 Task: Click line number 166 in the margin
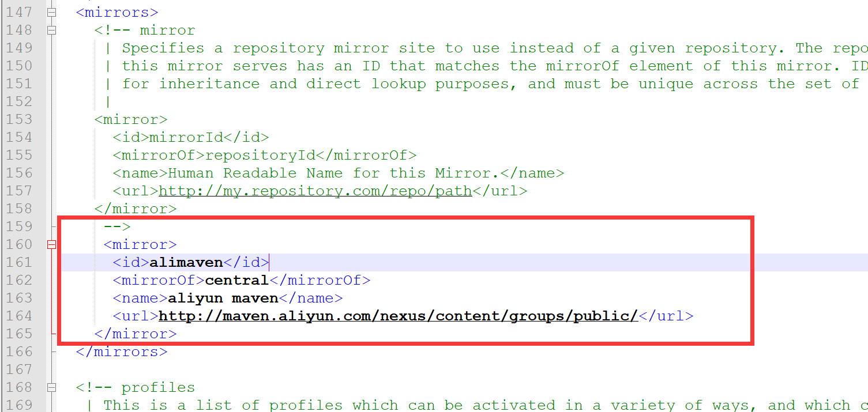[x=19, y=351]
